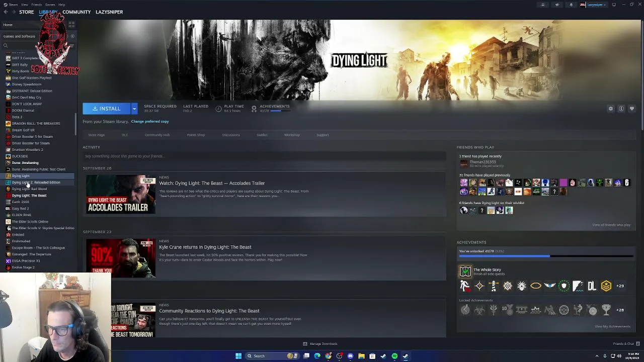This screenshot has width=644, height=362.
Task: Click the achievements cog icon by the install bar
Action: 254,109
